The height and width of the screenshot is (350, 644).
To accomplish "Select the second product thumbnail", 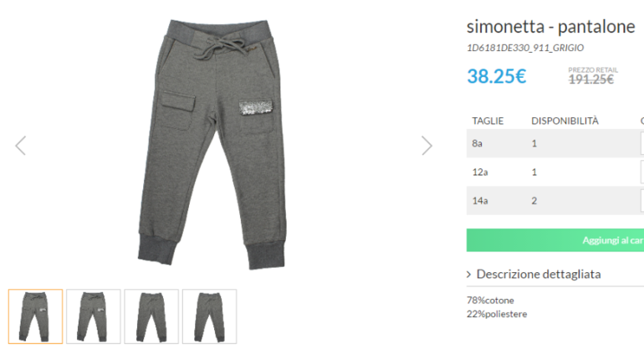I will tap(94, 317).
